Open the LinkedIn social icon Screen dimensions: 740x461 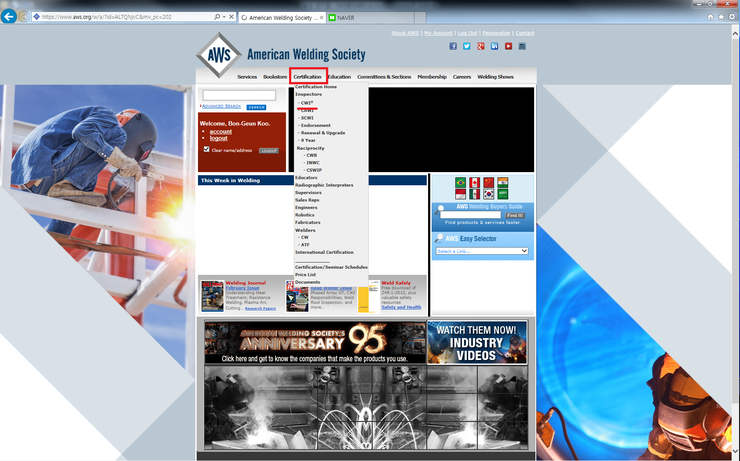click(x=494, y=46)
